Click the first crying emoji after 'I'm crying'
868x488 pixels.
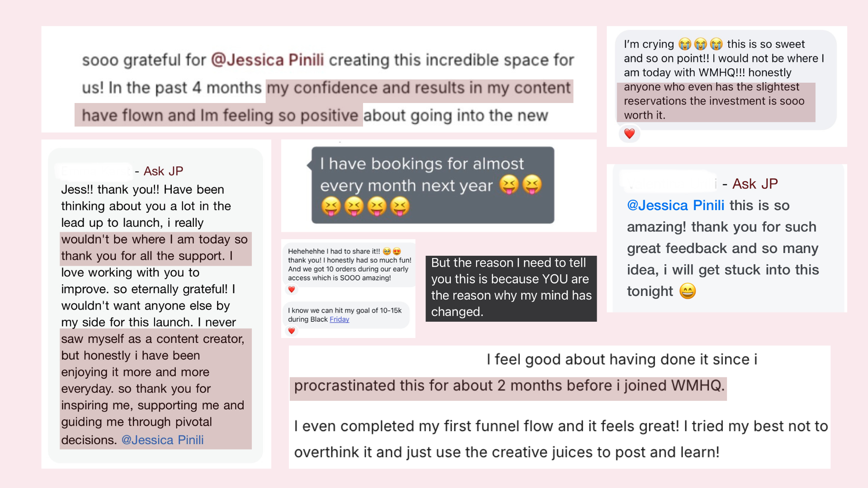pyautogui.click(x=685, y=44)
